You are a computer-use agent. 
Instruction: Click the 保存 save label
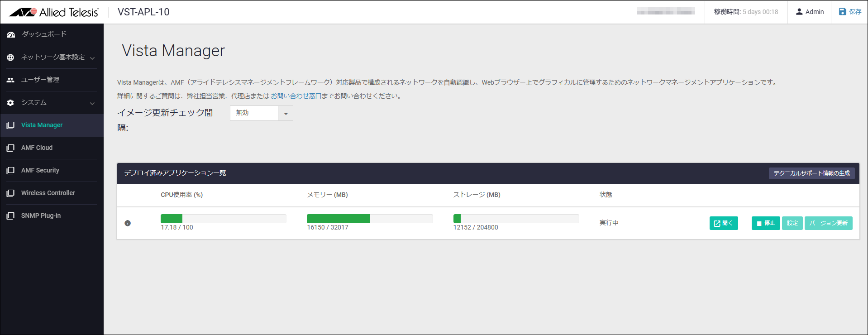pos(855,12)
